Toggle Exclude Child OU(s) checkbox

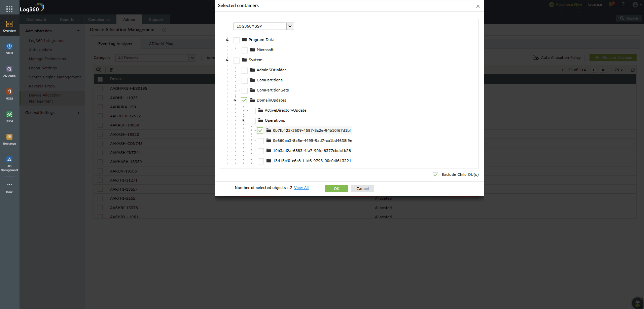(x=435, y=175)
